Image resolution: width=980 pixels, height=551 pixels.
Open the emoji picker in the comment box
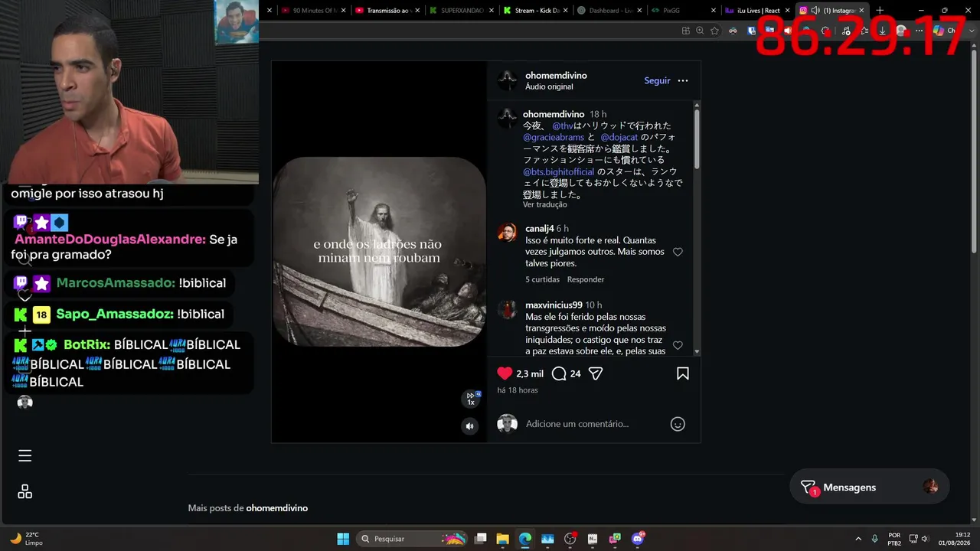point(678,424)
